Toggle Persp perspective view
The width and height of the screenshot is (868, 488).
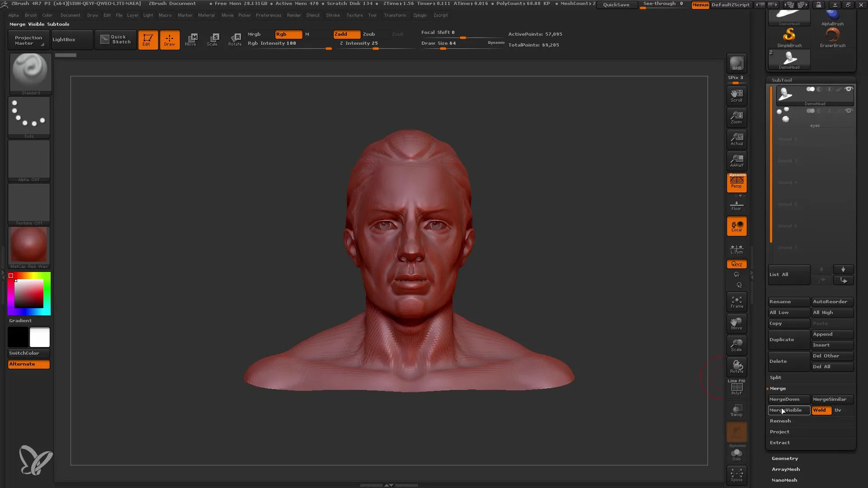coord(736,183)
